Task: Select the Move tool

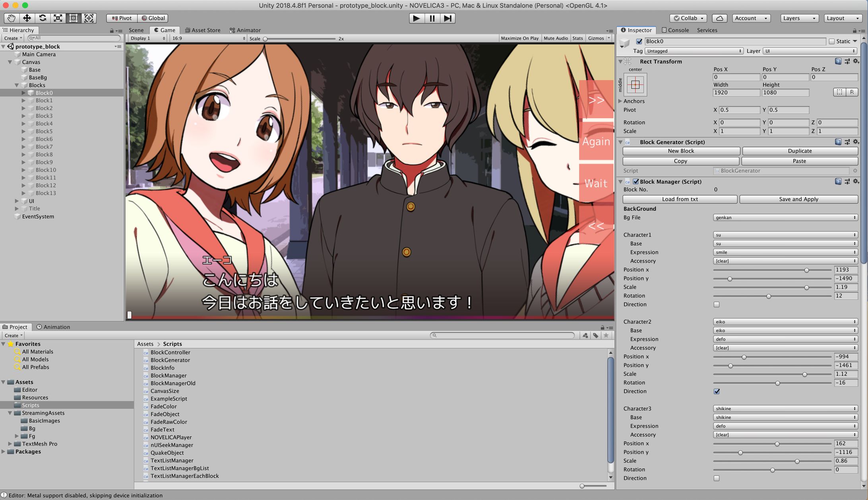Action: (27, 18)
